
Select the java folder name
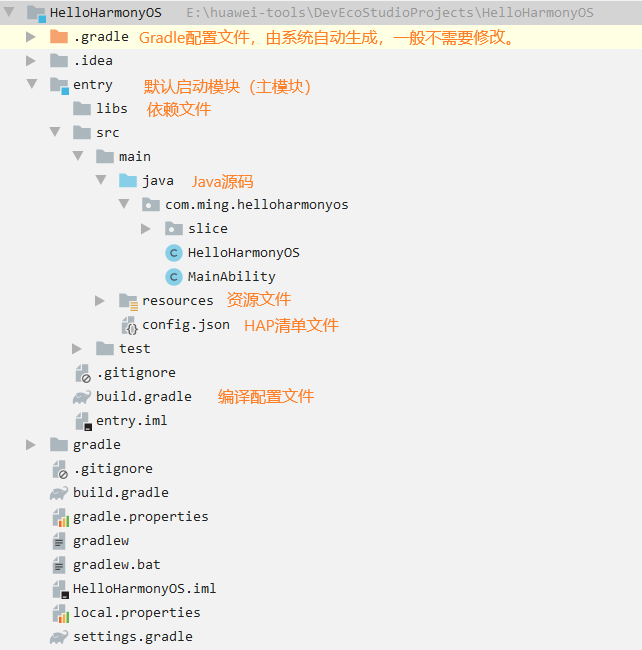pyautogui.click(x=157, y=181)
